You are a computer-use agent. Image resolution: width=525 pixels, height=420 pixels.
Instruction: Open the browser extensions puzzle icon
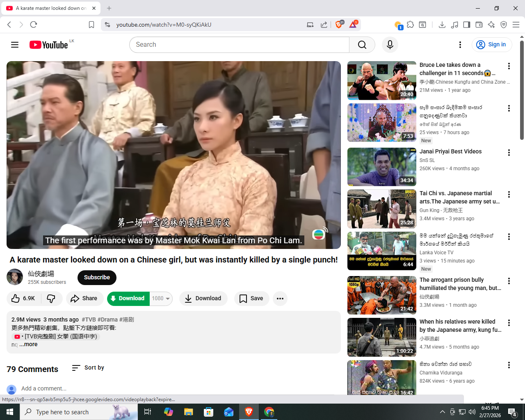tap(410, 25)
